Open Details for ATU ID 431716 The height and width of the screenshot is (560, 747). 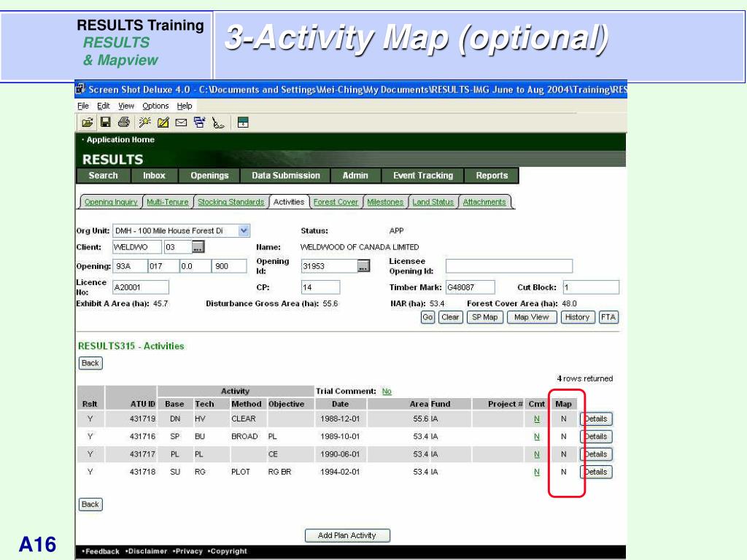[x=596, y=437]
